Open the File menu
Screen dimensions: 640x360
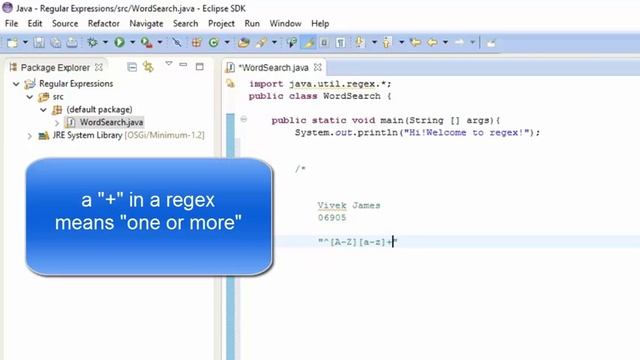pos(11,24)
